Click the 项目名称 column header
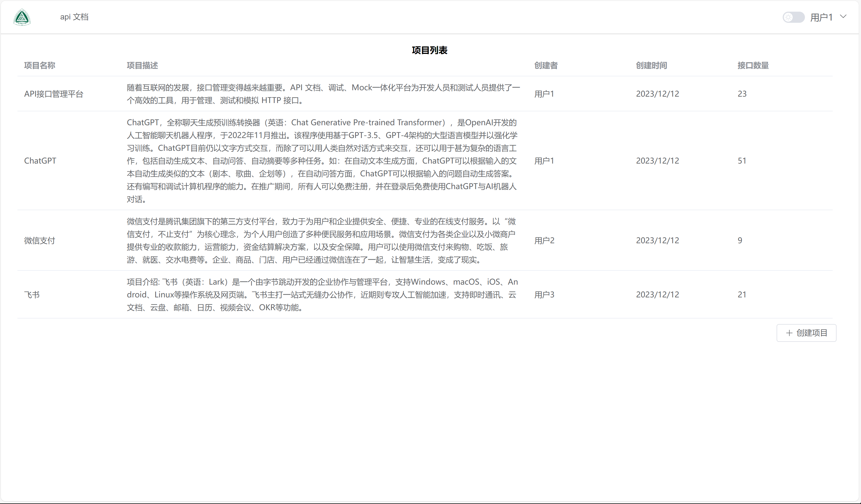The width and height of the screenshot is (861, 504). click(x=40, y=66)
